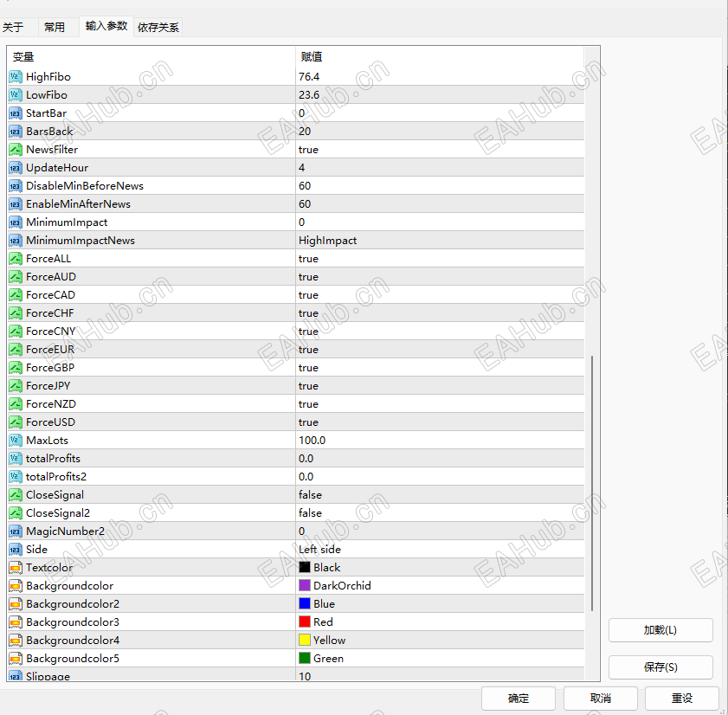Click the MinimumImpact integer icon

click(x=16, y=222)
